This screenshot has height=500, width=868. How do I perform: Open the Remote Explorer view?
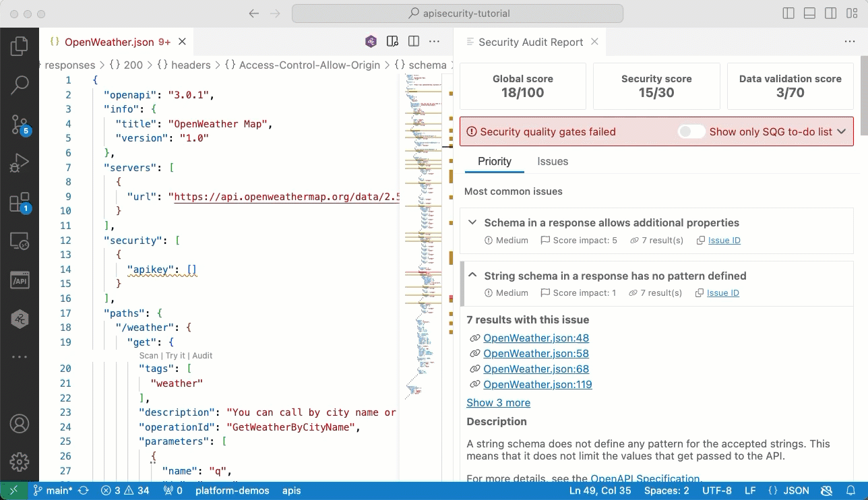pos(20,241)
